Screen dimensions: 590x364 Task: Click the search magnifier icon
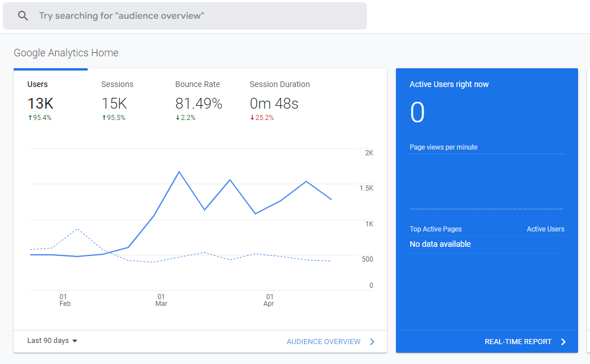point(23,16)
